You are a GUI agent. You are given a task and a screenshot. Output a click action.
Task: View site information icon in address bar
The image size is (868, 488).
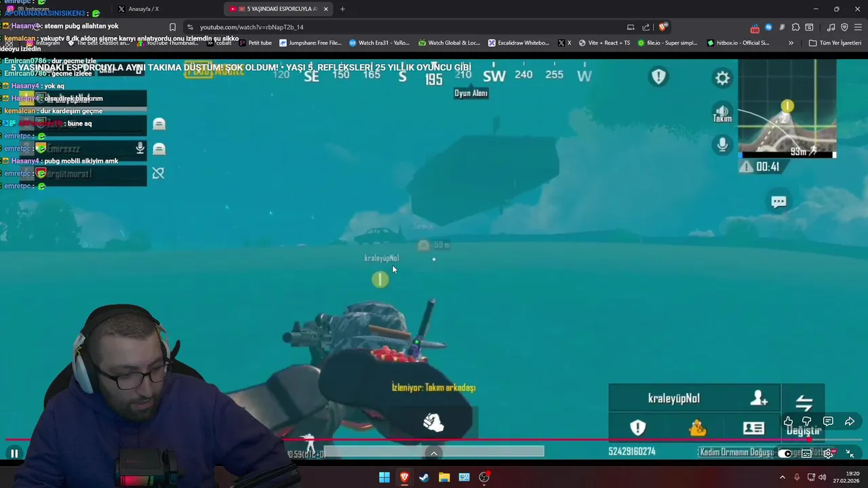click(x=190, y=27)
